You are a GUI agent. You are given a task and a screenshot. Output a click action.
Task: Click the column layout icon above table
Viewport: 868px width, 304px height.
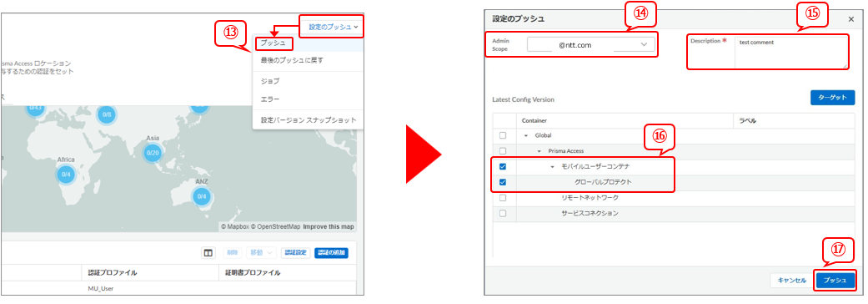[x=208, y=253]
